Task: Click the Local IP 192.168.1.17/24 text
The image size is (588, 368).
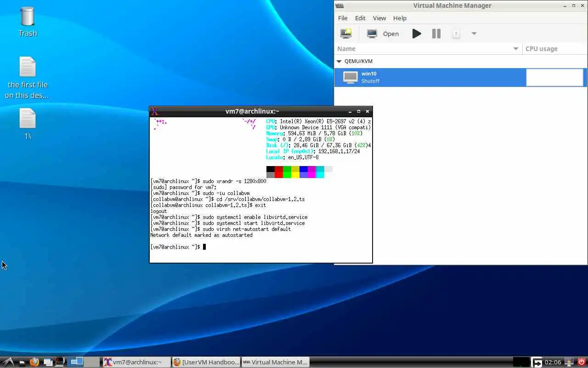Action: (313, 151)
